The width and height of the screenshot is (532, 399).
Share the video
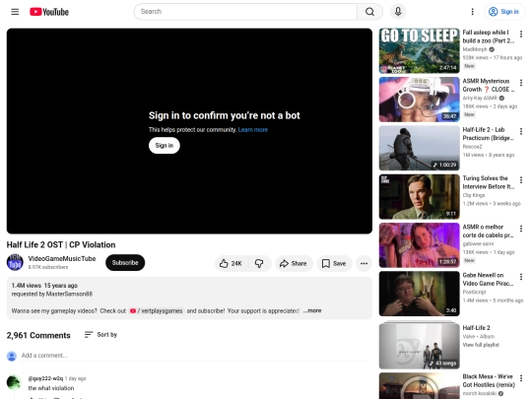click(294, 263)
